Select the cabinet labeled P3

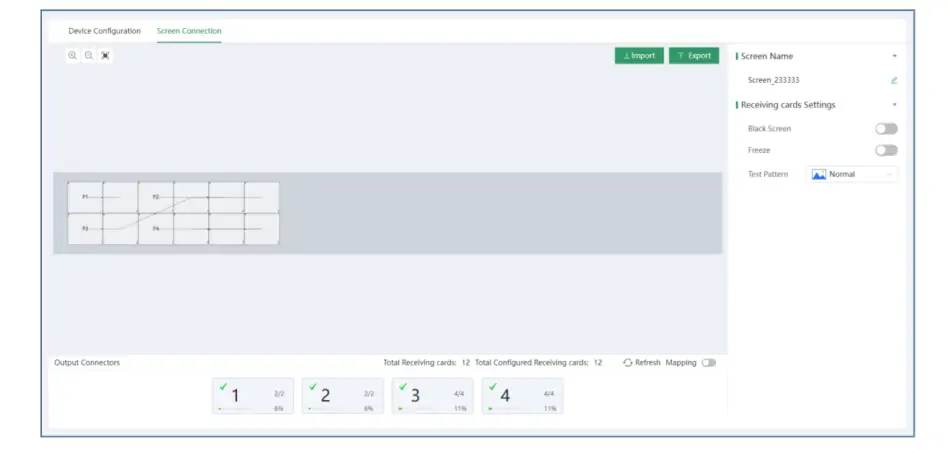click(85, 228)
